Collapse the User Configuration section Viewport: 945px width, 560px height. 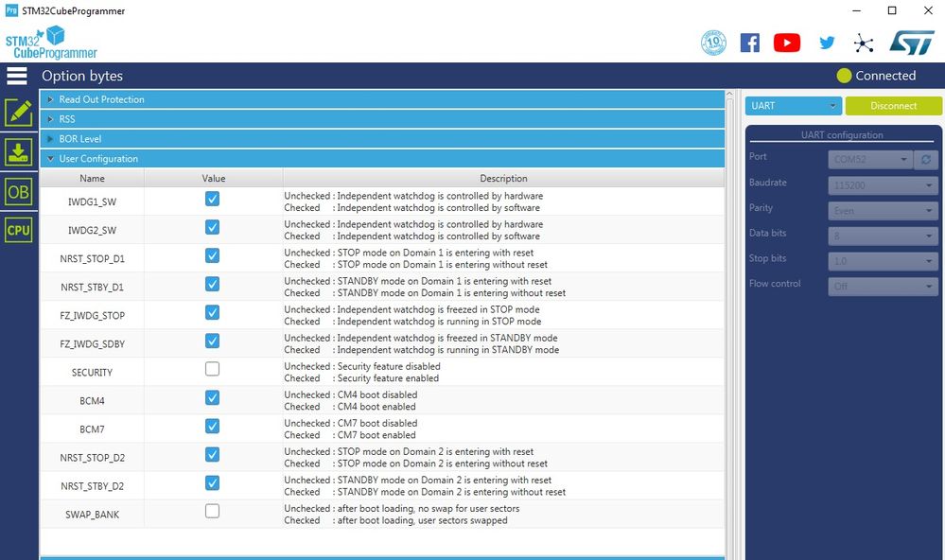pyautogui.click(x=382, y=159)
